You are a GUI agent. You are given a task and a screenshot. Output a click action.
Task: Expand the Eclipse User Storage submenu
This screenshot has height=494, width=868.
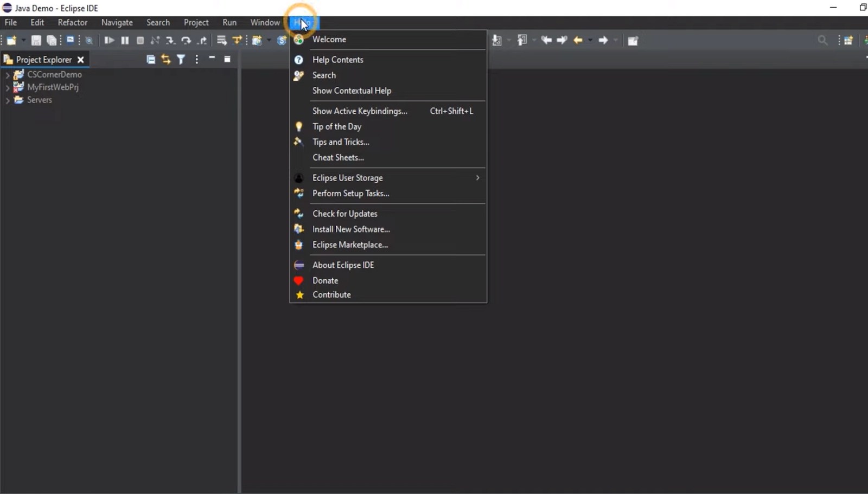(x=388, y=178)
